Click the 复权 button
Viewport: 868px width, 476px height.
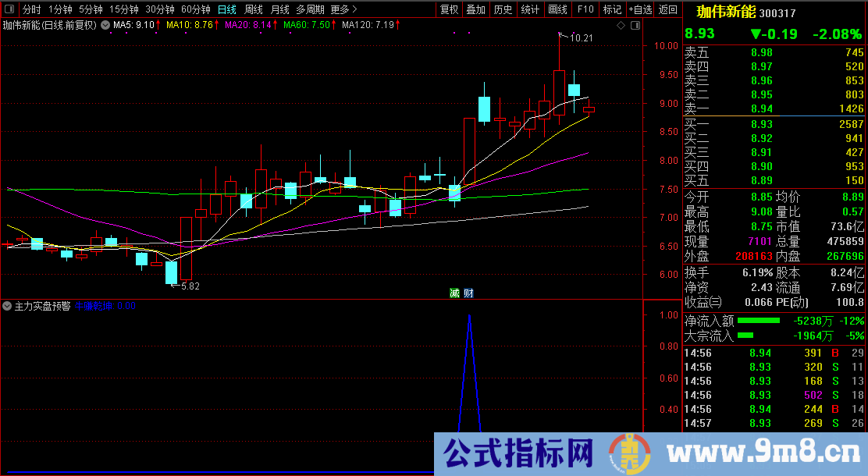tap(450, 9)
